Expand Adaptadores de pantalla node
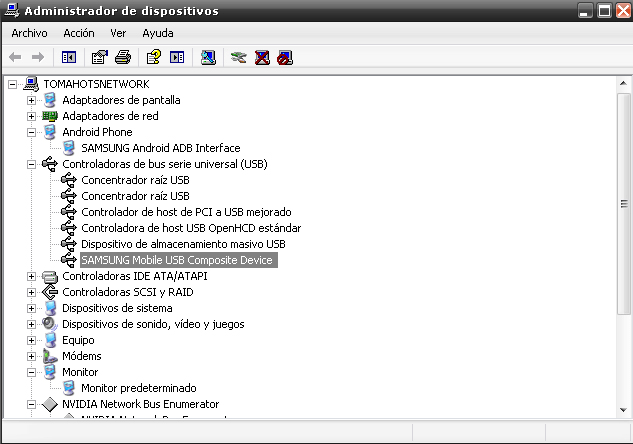633x444 pixels. (31, 100)
